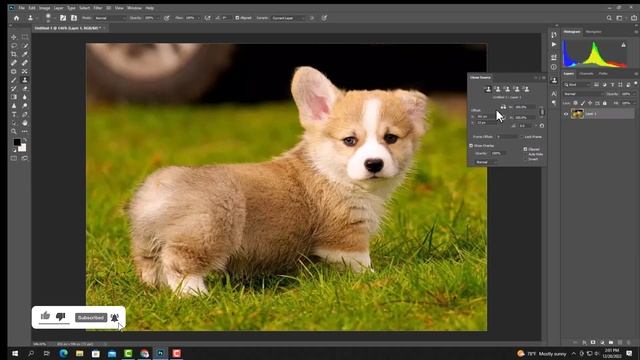Screen dimensions: 640x360
Task: Switch to the Channels tab
Action: [x=586, y=74]
